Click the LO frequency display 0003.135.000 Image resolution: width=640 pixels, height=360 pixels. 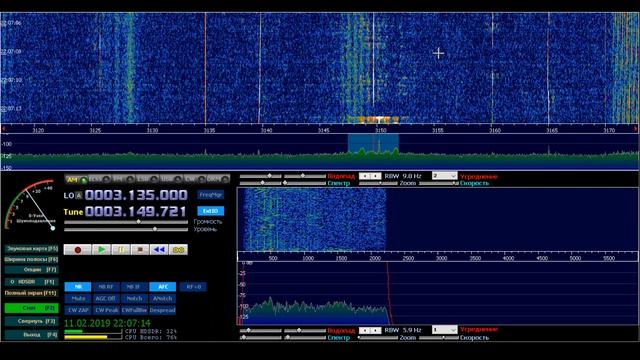136,195
